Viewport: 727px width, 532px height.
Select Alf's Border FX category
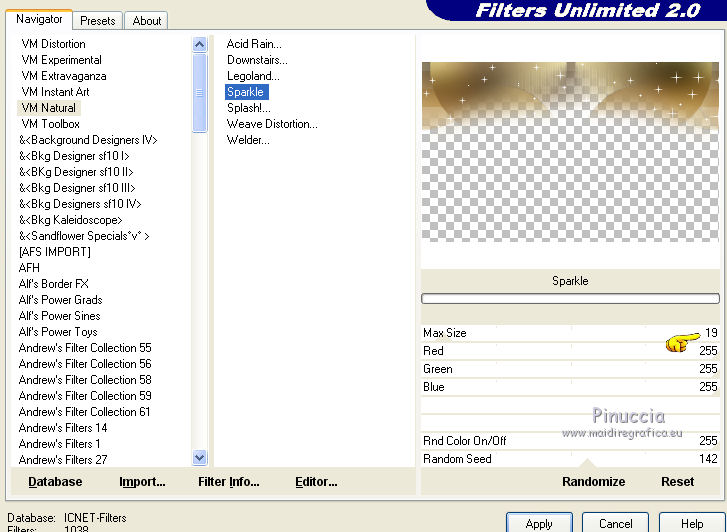click(x=53, y=284)
